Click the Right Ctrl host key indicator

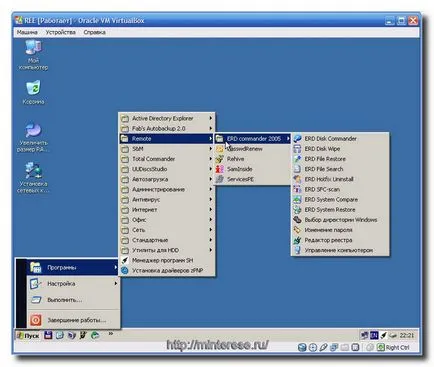(393, 347)
